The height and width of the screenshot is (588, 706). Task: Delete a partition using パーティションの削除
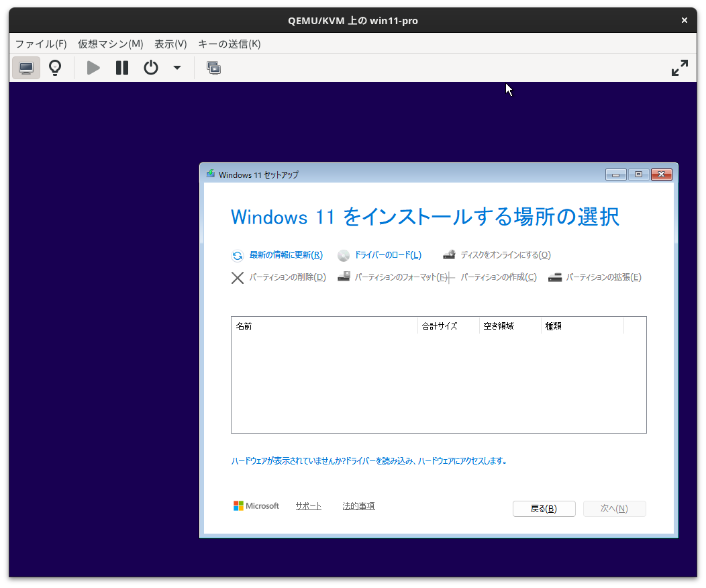tap(287, 277)
